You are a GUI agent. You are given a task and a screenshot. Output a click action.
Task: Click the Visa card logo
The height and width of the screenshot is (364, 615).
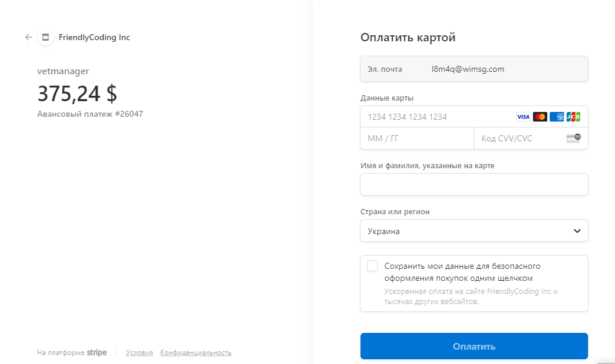(x=523, y=117)
